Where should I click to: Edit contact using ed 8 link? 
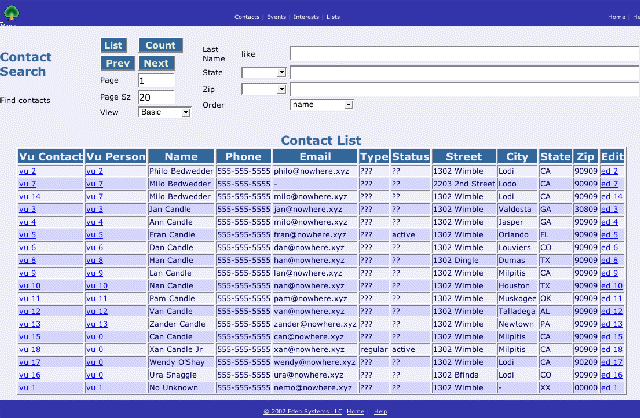coord(609,260)
